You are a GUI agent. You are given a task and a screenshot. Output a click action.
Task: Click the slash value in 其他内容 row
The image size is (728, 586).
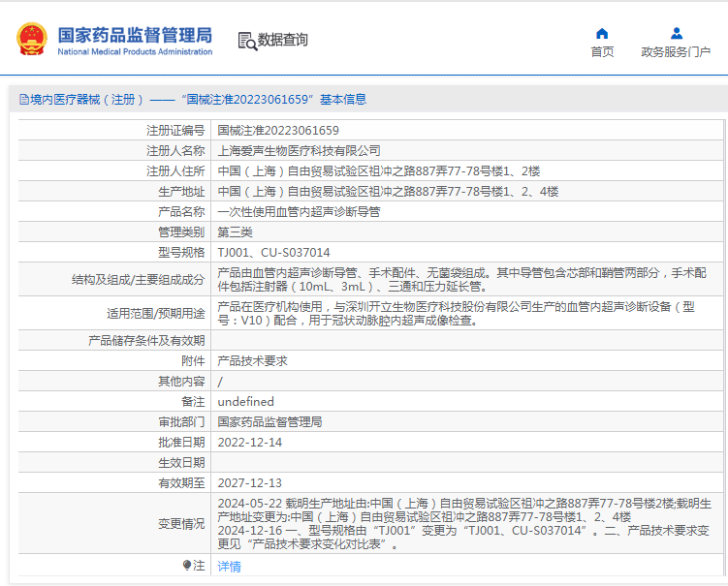pos(220,382)
